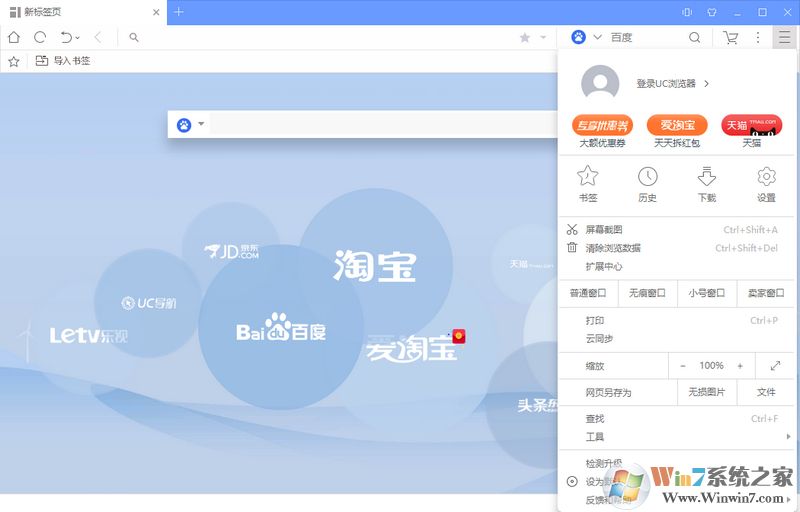Click the page center search input field
Image resolution: width=800 pixels, height=512 pixels.
tap(383, 124)
